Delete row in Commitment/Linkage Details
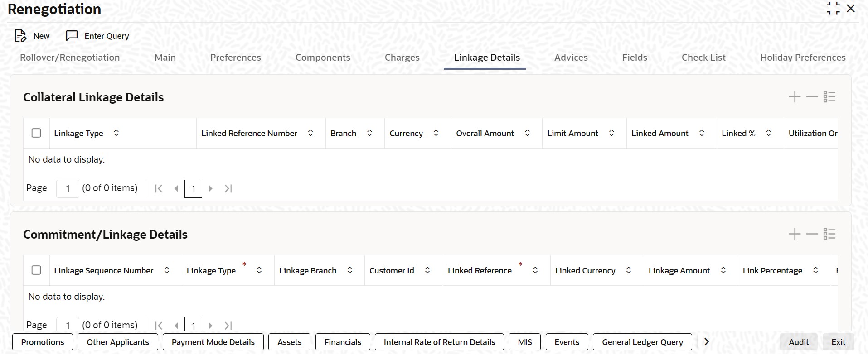 [812, 234]
